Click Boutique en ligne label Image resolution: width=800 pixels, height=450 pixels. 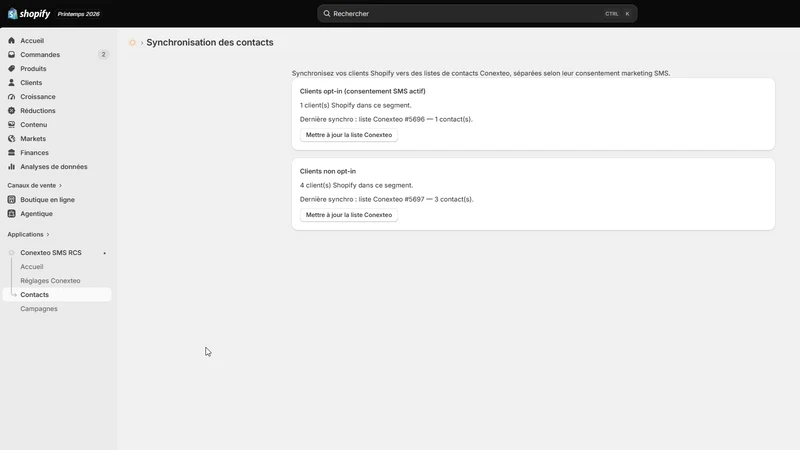click(x=47, y=199)
